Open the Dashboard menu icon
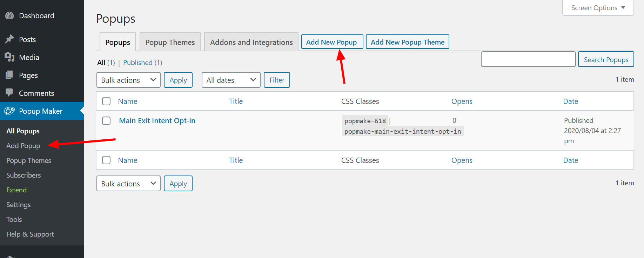This screenshot has height=258, width=644. pyautogui.click(x=9, y=15)
